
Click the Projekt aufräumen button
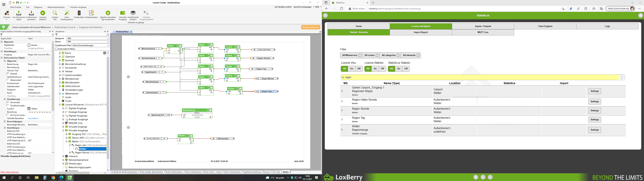pyautogui.click(x=311, y=27)
